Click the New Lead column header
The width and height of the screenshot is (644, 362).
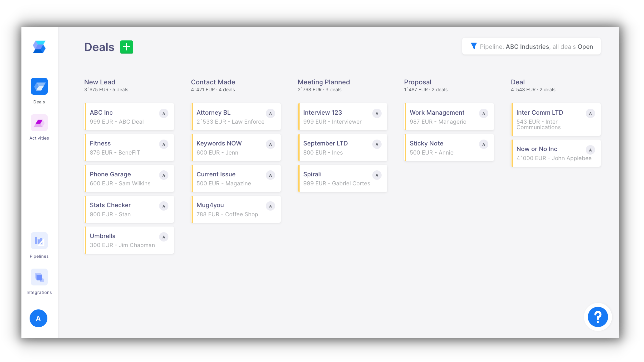pyautogui.click(x=100, y=82)
